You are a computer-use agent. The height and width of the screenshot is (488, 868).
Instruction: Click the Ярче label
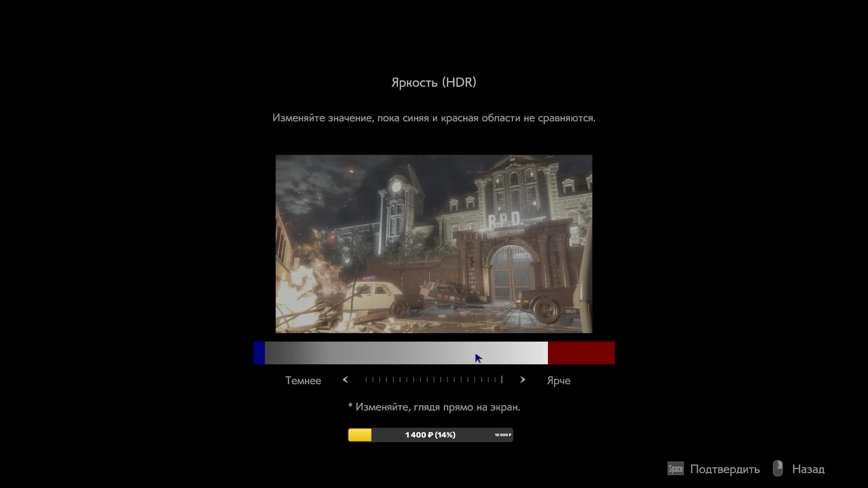point(558,381)
